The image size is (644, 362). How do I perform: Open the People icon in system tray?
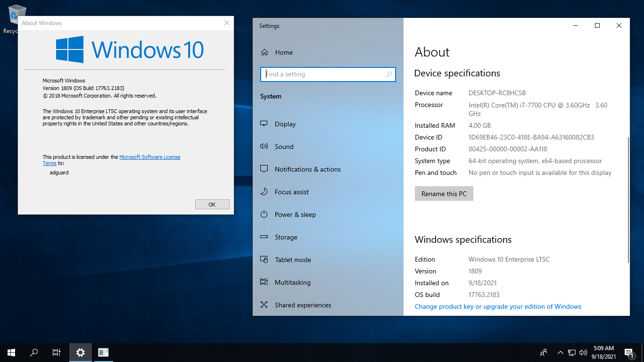pyautogui.click(x=544, y=353)
